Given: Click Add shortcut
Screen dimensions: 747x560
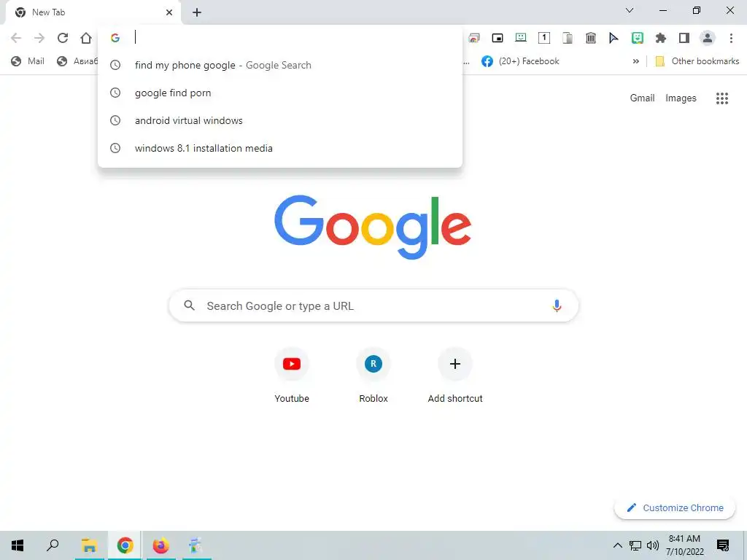Looking at the screenshot, I should click(455, 376).
